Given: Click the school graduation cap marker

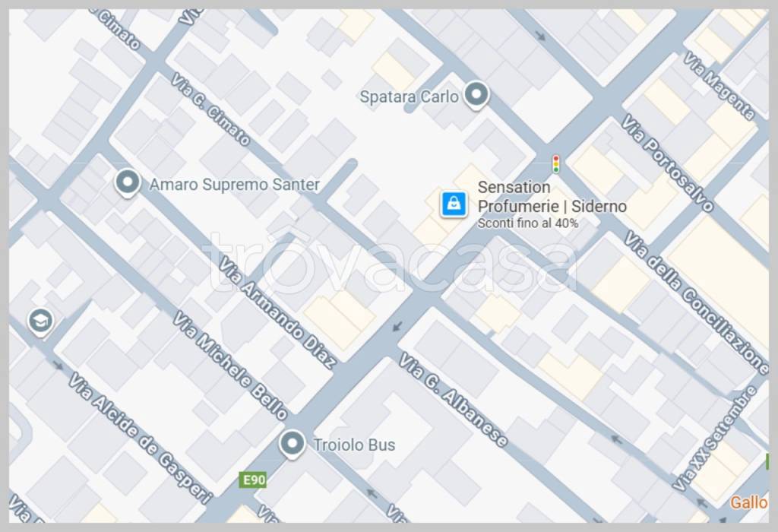Looking at the screenshot, I should point(40,321).
